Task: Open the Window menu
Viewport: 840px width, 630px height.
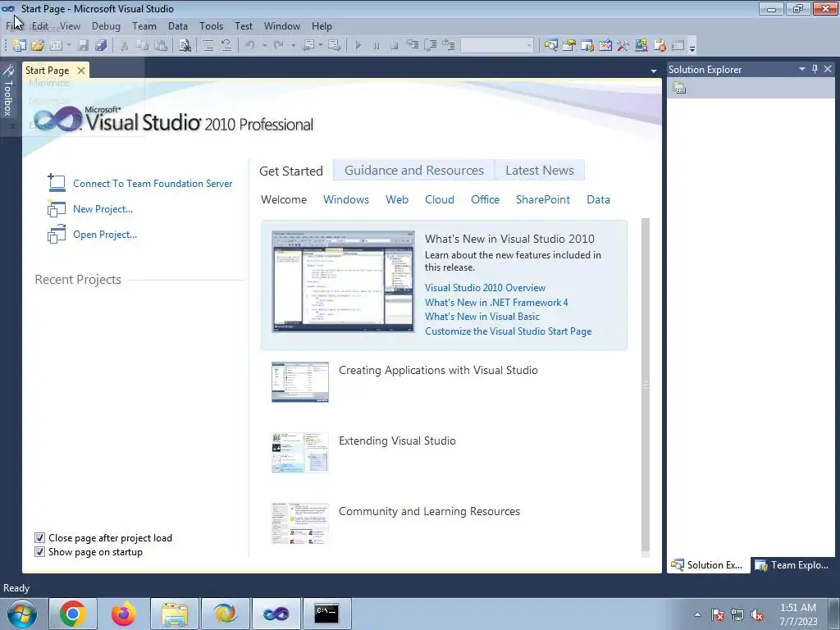Action: 282,25
